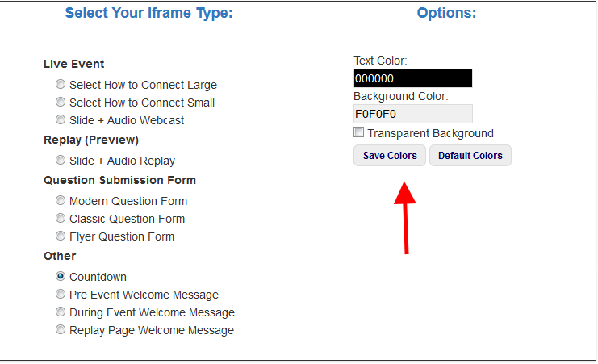Enable the Transparent Background checkbox

click(x=358, y=132)
